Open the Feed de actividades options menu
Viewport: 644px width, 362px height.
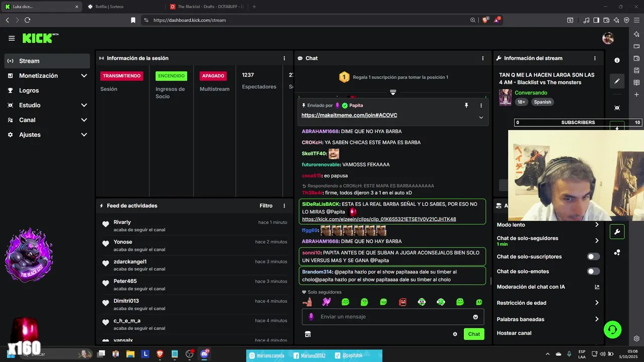click(x=284, y=206)
